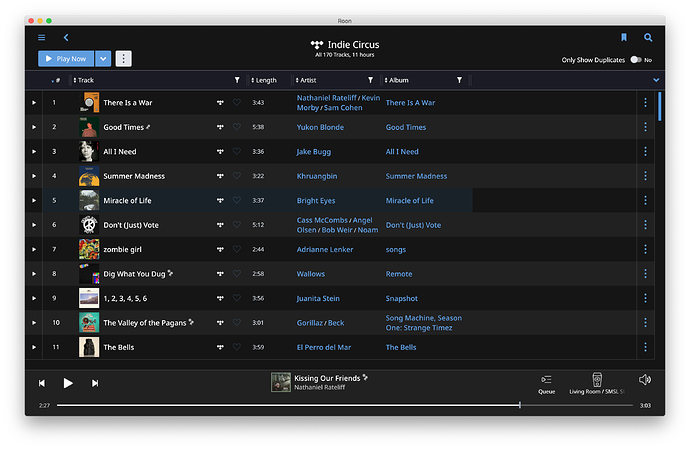Screen dimensions: 690x449
Task: Play track There Is a War row arrow
Action: click(x=34, y=103)
